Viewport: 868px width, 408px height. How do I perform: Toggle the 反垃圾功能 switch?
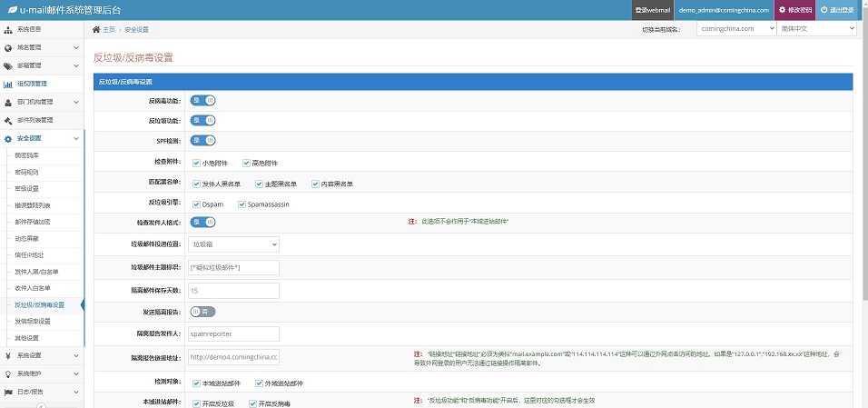pos(202,120)
